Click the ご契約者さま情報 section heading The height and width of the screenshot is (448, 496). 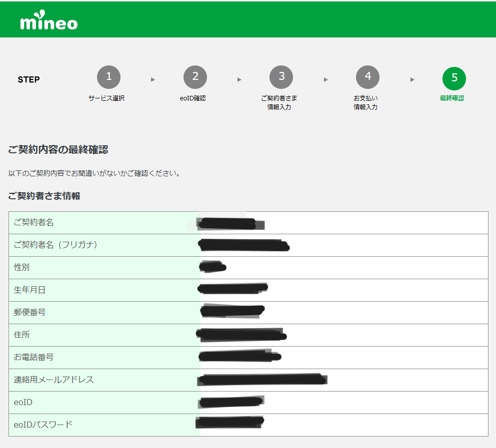coord(44,196)
